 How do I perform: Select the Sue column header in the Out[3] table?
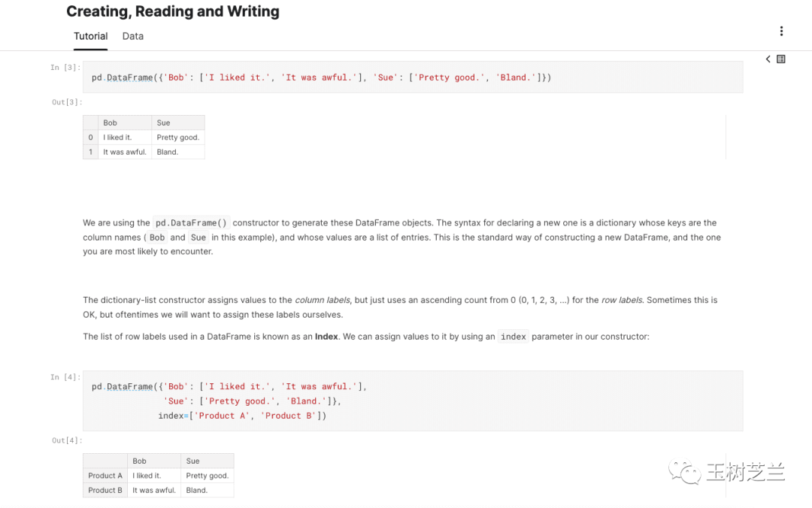(x=164, y=122)
